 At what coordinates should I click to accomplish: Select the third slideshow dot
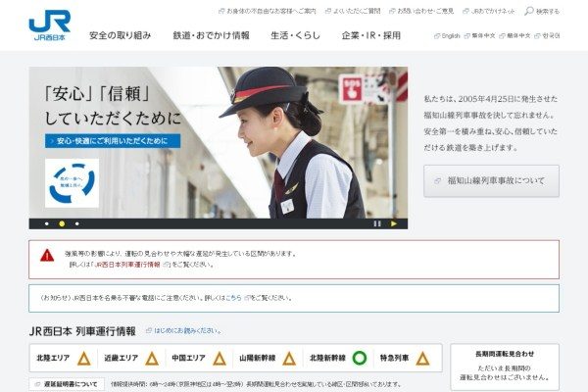[x=76, y=224]
